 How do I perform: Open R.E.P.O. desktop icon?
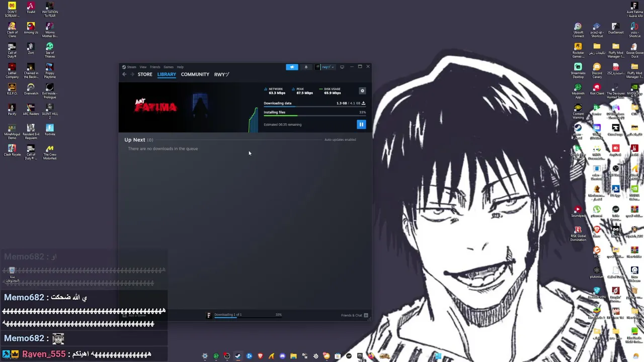12,89
